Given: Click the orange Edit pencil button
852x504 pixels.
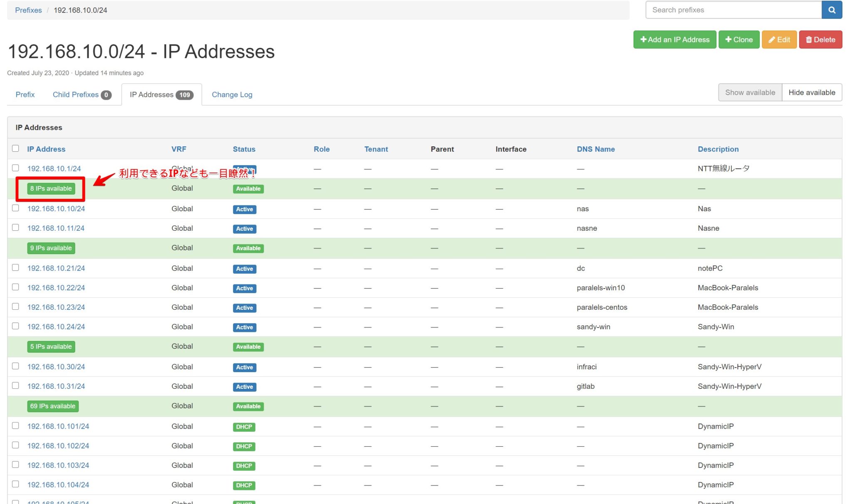Looking at the screenshot, I should tap(779, 40).
